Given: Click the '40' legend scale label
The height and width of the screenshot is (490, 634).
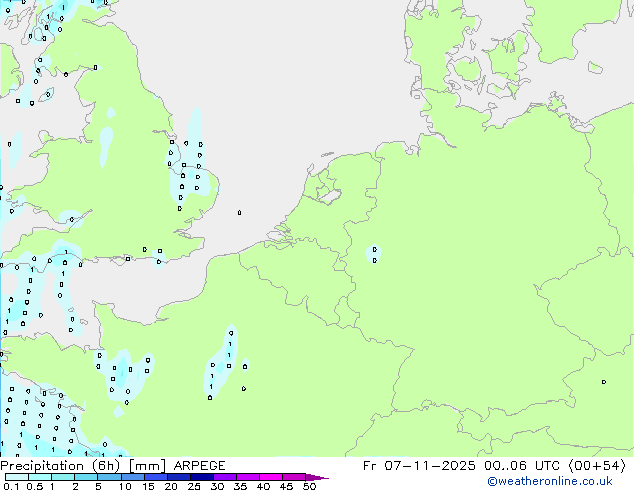Looking at the screenshot, I should point(263,486).
